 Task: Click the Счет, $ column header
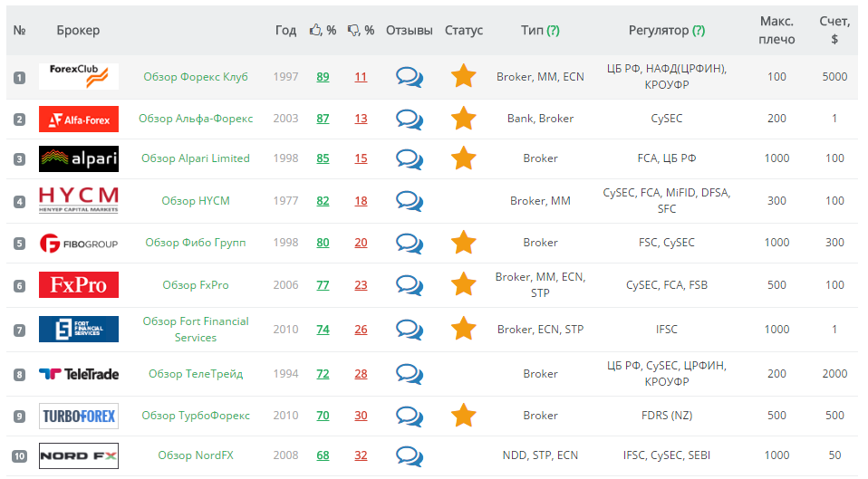[834, 31]
